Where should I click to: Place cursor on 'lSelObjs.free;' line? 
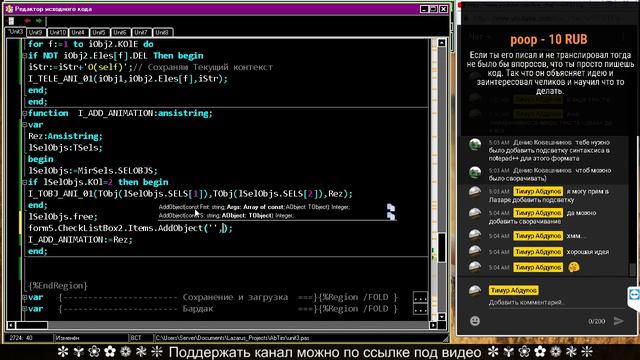tap(63, 217)
